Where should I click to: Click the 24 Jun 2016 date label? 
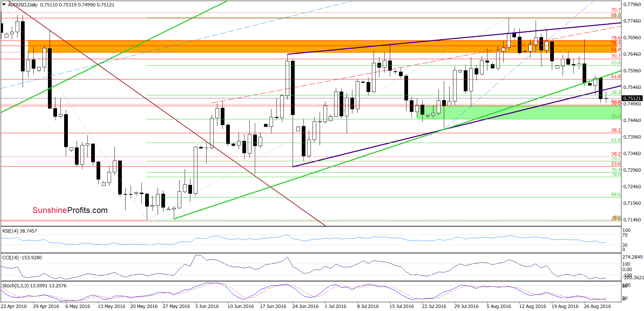(x=305, y=306)
